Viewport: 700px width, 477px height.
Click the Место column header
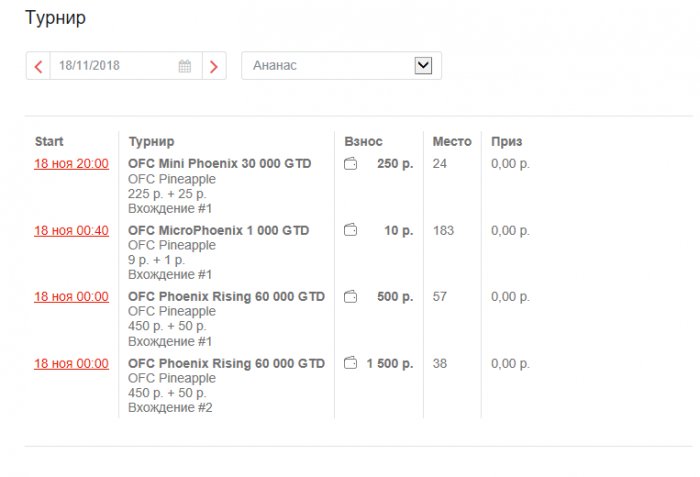coord(452,142)
